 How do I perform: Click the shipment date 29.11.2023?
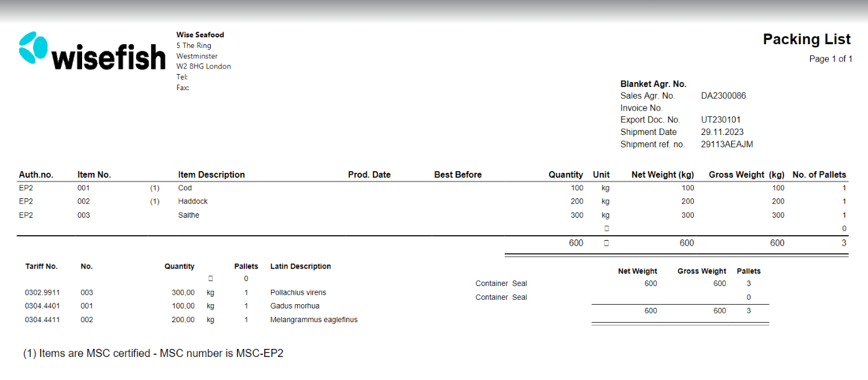point(722,132)
